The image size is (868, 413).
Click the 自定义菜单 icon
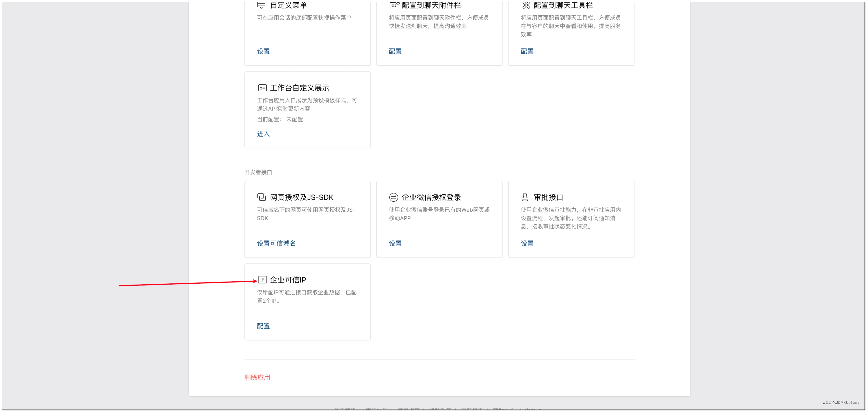point(261,5)
